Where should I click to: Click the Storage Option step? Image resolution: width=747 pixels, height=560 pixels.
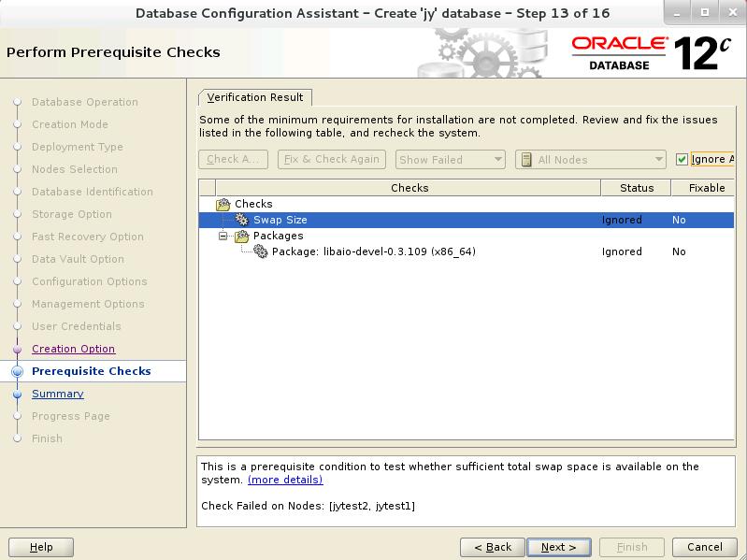pos(72,214)
